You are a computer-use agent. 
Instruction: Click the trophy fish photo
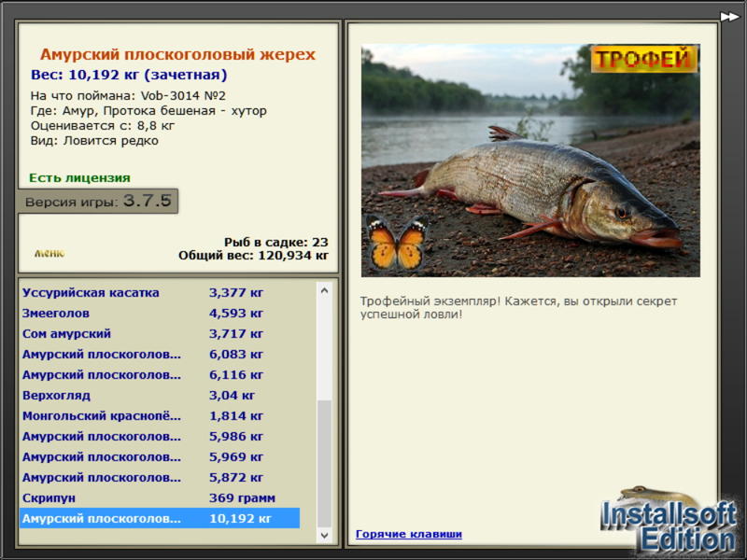530,161
